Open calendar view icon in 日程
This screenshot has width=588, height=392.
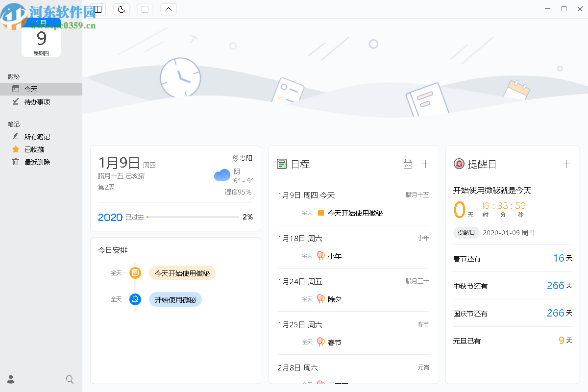click(408, 164)
